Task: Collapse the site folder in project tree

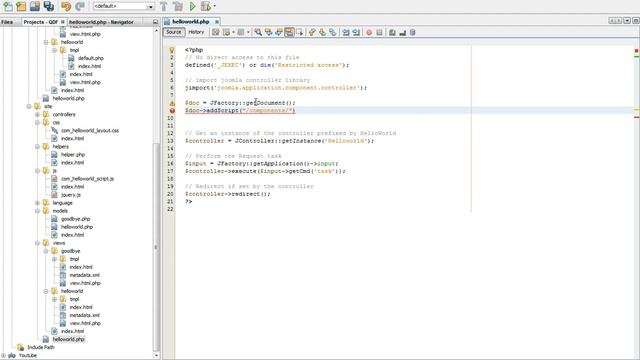Action: (x=29, y=107)
